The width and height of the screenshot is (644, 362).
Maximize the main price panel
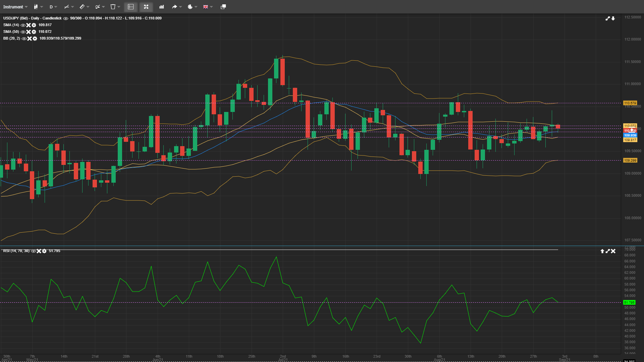tap(607, 18)
